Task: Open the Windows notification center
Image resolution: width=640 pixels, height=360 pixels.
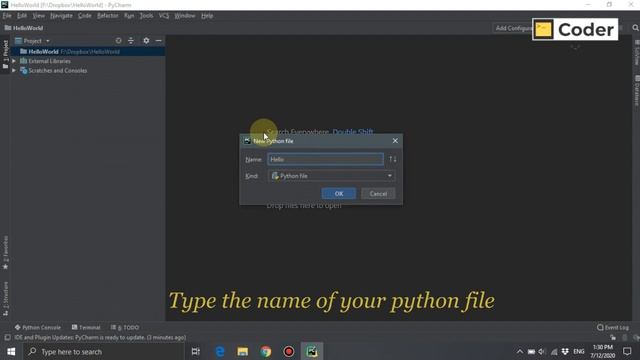Action: [627, 351]
